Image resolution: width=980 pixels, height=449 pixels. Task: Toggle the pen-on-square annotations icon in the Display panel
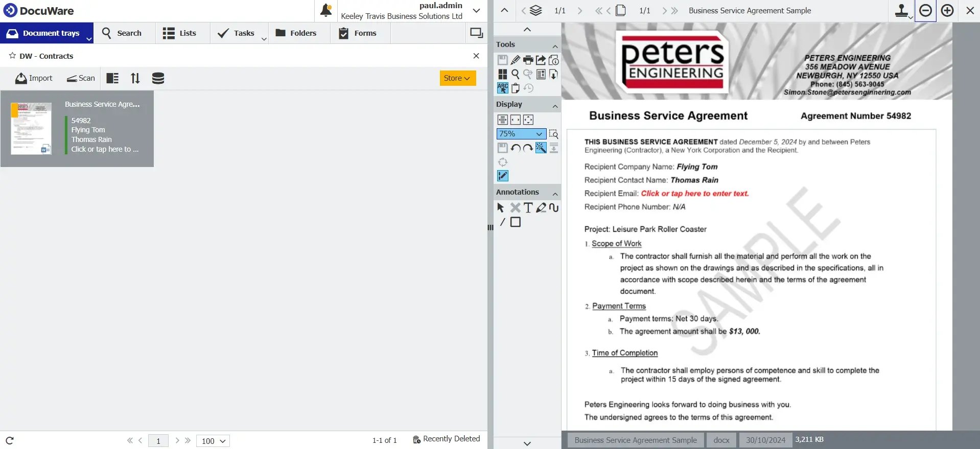[503, 176]
